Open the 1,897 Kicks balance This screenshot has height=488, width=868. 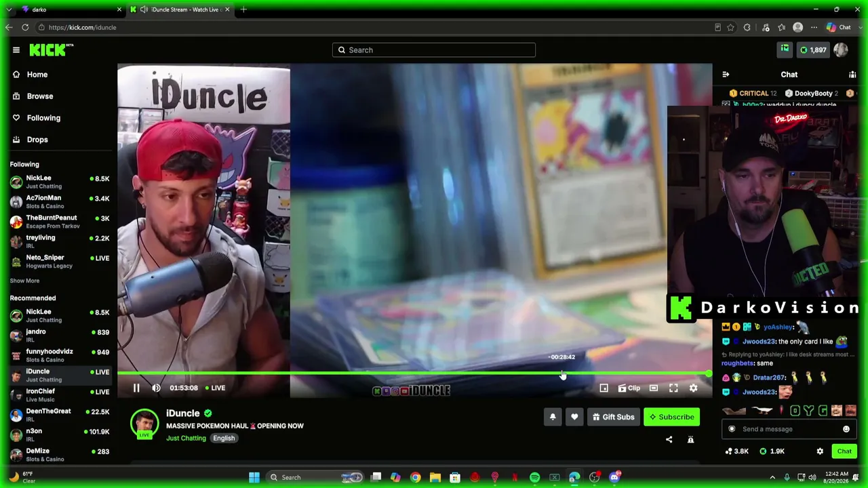pos(812,50)
